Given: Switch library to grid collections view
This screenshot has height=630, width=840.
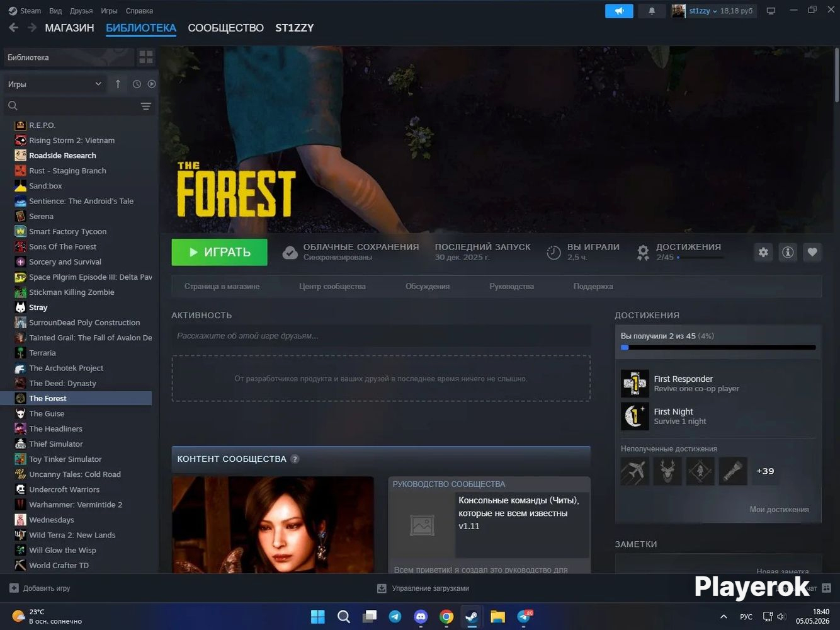Looking at the screenshot, I should coord(146,57).
